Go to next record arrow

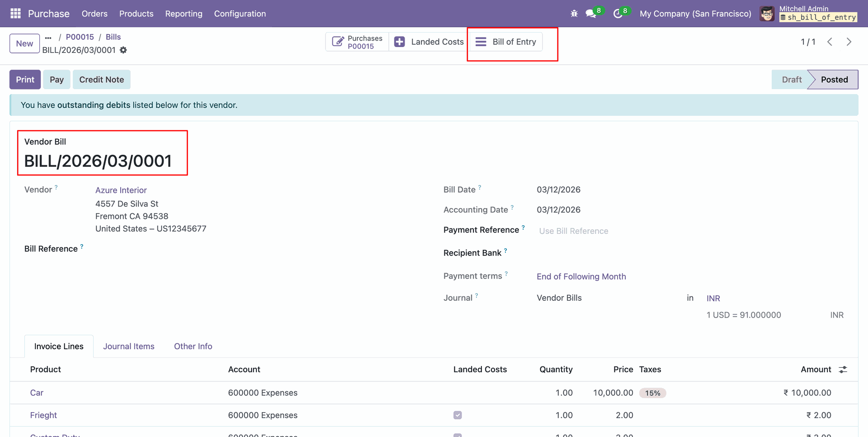tap(849, 42)
